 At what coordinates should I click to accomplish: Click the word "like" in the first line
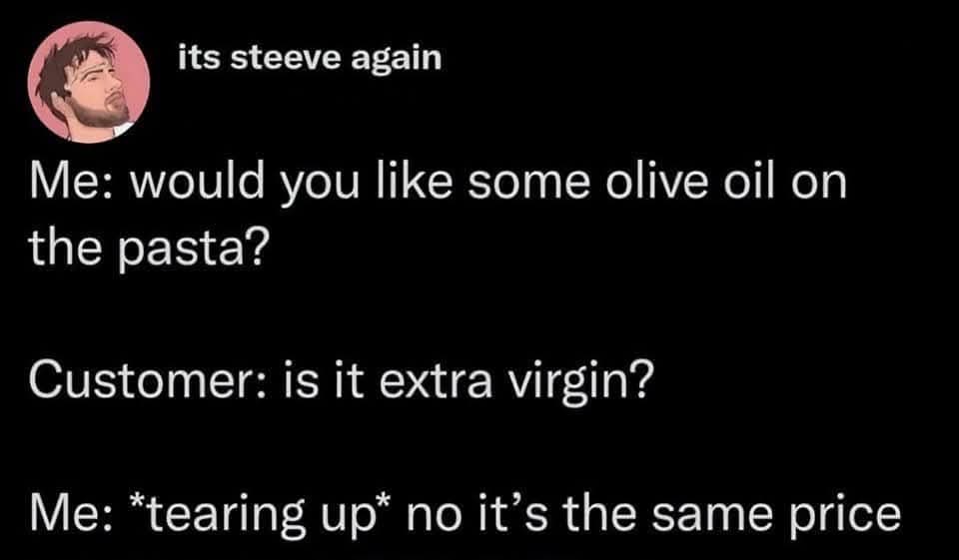coord(416,182)
